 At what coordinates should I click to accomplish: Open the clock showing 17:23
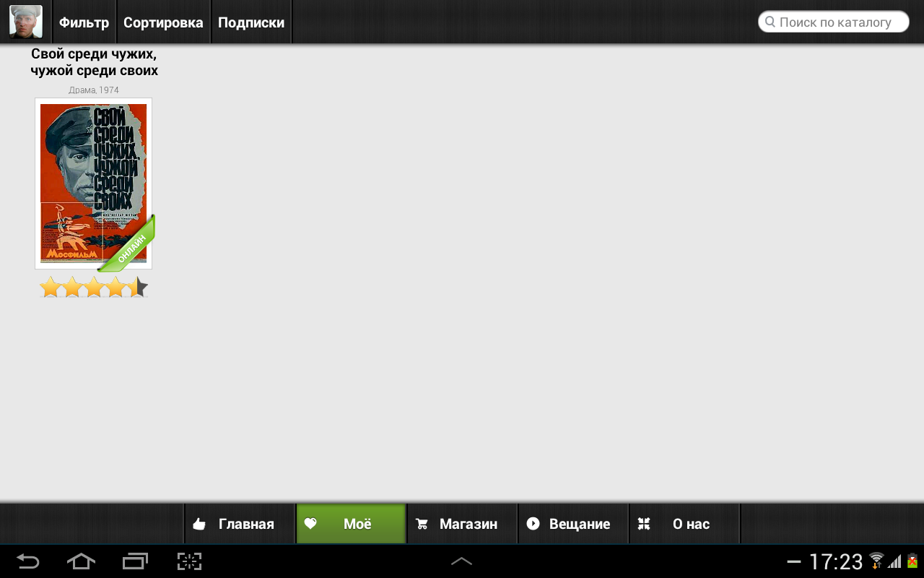[836, 561]
